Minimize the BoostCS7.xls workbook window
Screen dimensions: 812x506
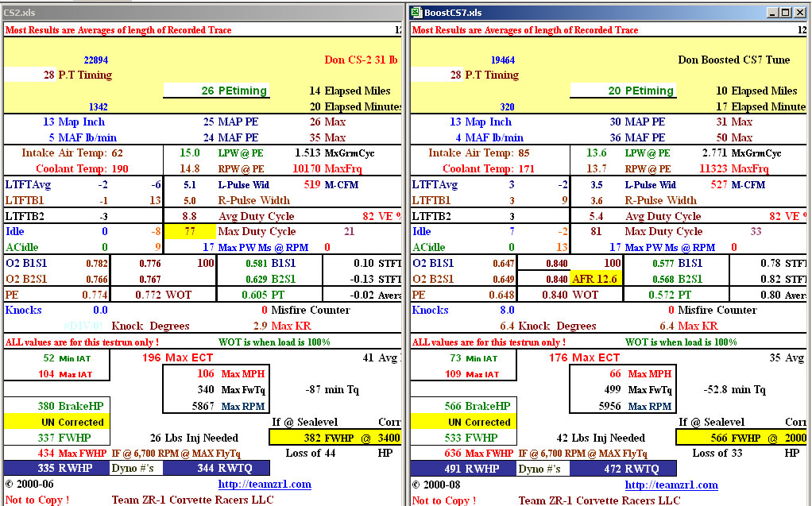771,13
